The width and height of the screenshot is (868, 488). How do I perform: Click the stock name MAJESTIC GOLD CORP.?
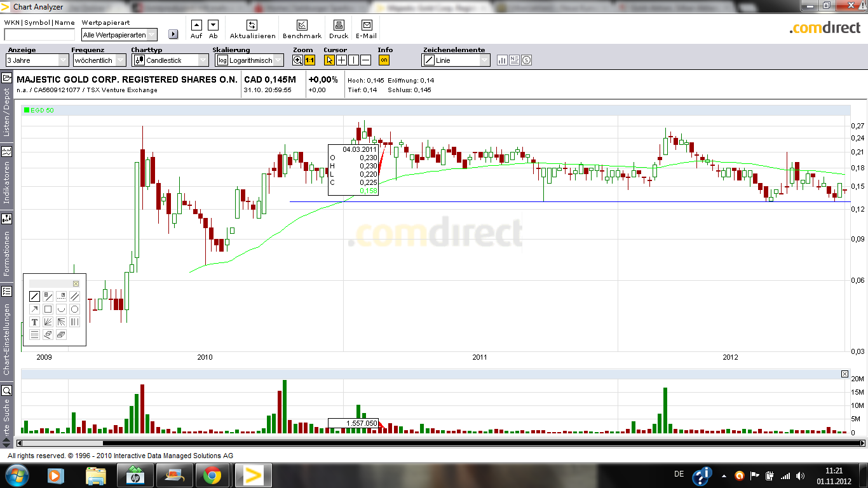click(x=127, y=80)
